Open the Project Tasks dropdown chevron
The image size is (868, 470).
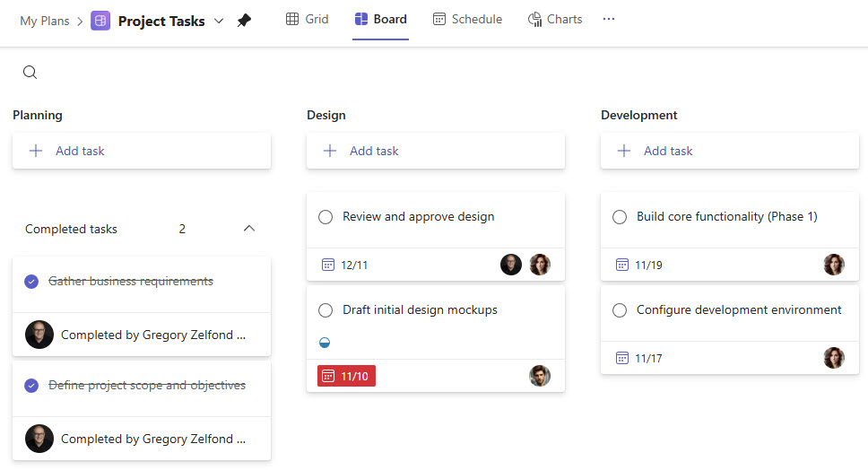tap(219, 21)
